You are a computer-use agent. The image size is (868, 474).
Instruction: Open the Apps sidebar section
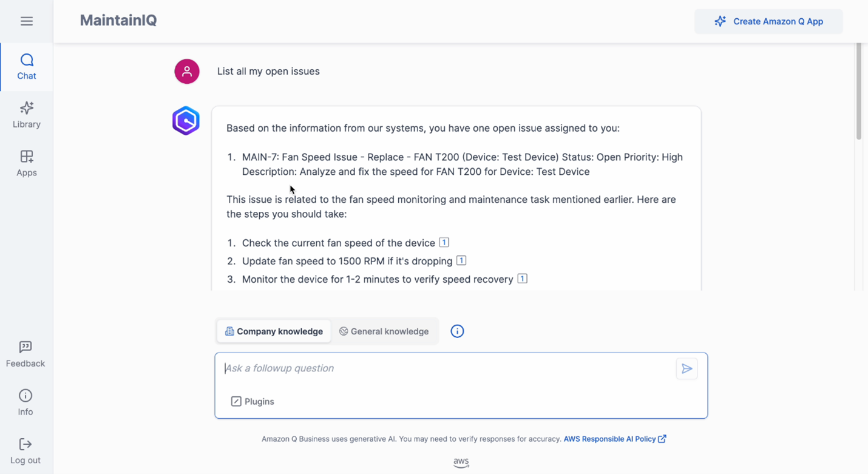tap(27, 164)
